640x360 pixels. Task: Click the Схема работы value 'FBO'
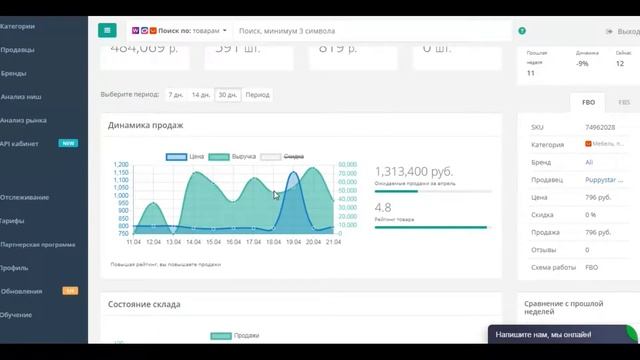[x=591, y=268]
